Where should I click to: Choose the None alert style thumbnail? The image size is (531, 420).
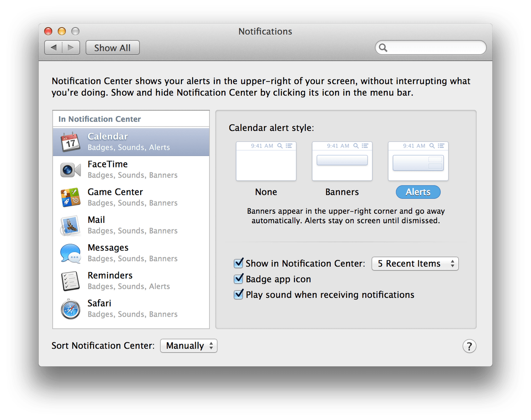[x=266, y=161]
